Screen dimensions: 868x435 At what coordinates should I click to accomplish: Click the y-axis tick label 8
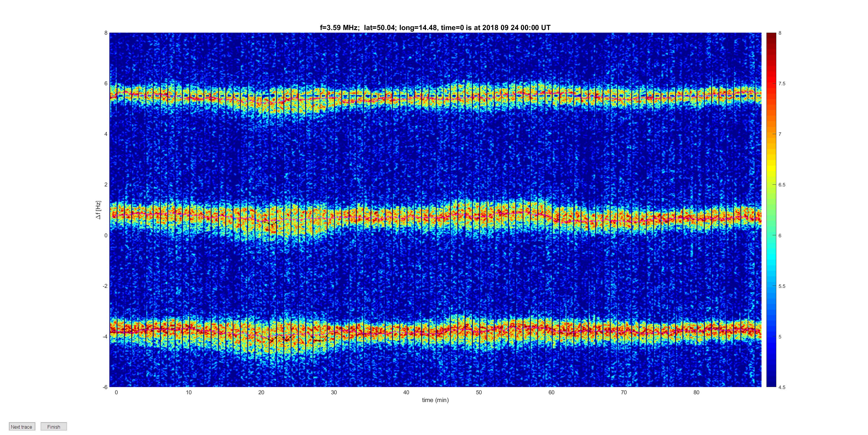point(106,33)
